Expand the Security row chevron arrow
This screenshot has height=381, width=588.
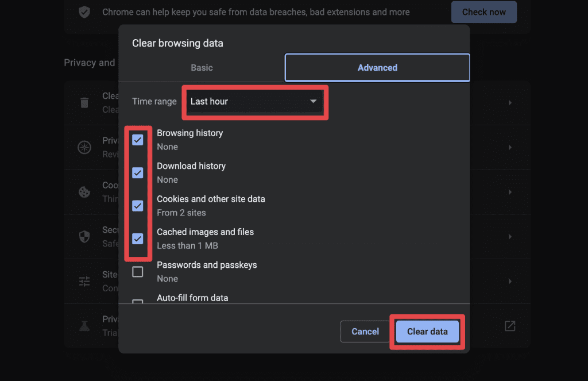(x=510, y=237)
